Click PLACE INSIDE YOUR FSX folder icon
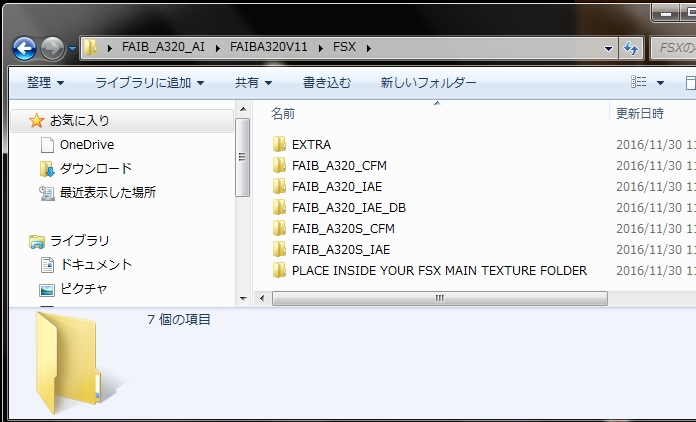 279,270
